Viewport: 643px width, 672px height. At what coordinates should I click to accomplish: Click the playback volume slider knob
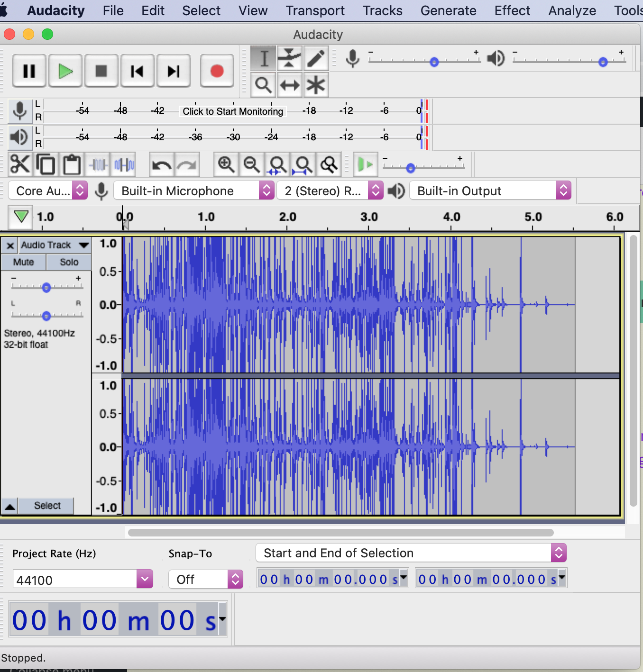pos(603,62)
